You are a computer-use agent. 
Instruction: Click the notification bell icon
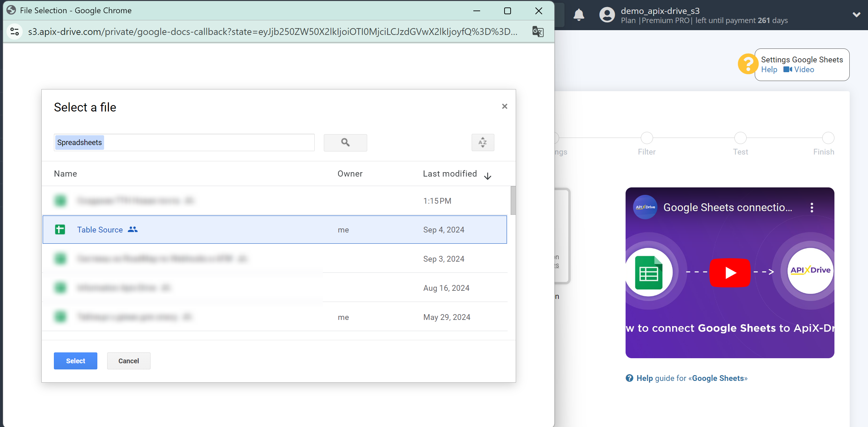(579, 15)
